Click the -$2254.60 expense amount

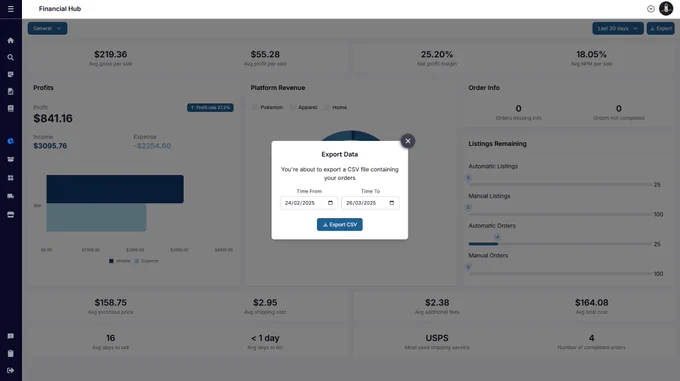point(152,146)
